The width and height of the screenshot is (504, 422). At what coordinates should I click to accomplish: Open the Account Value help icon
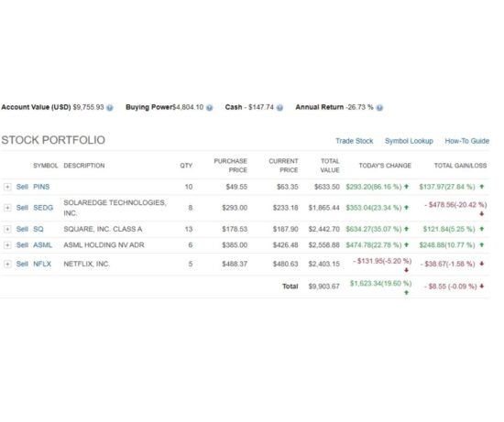(110, 108)
